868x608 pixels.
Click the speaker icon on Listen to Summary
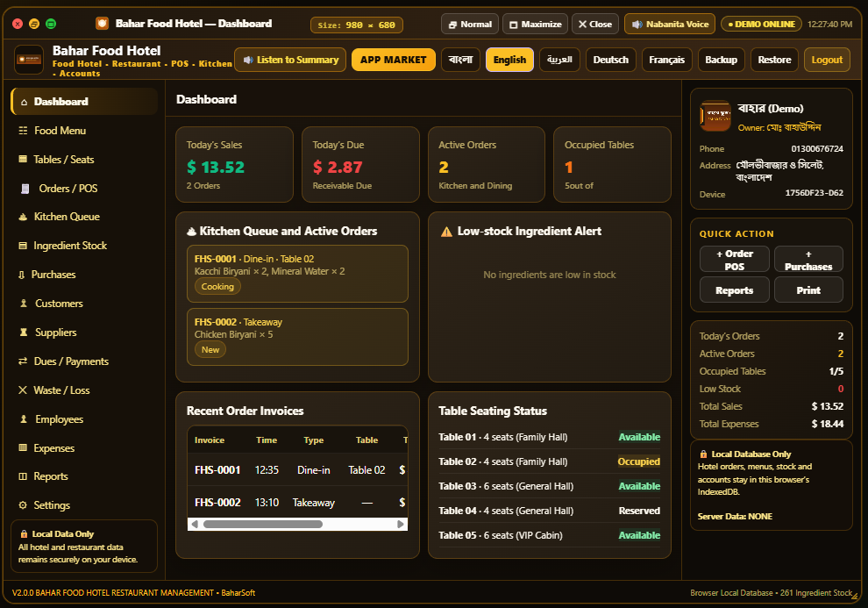coord(248,60)
